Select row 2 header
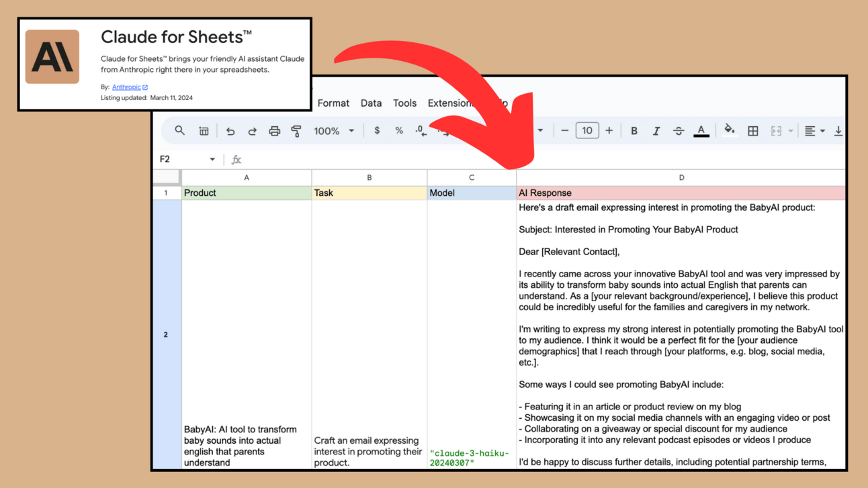 point(167,334)
